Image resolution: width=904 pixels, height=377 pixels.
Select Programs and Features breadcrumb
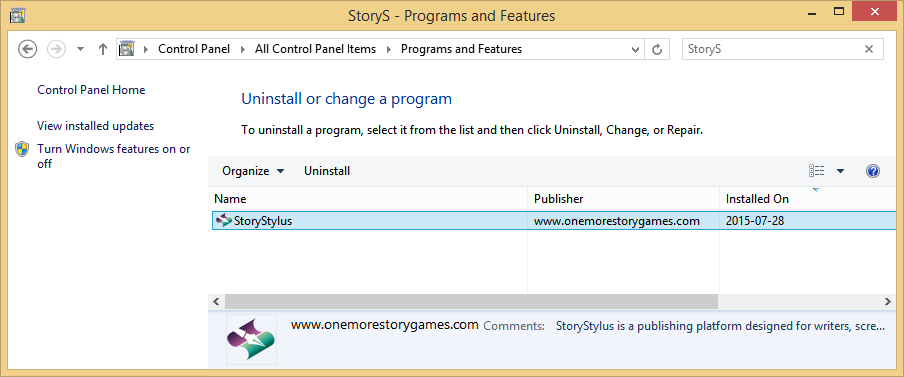[x=461, y=49]
